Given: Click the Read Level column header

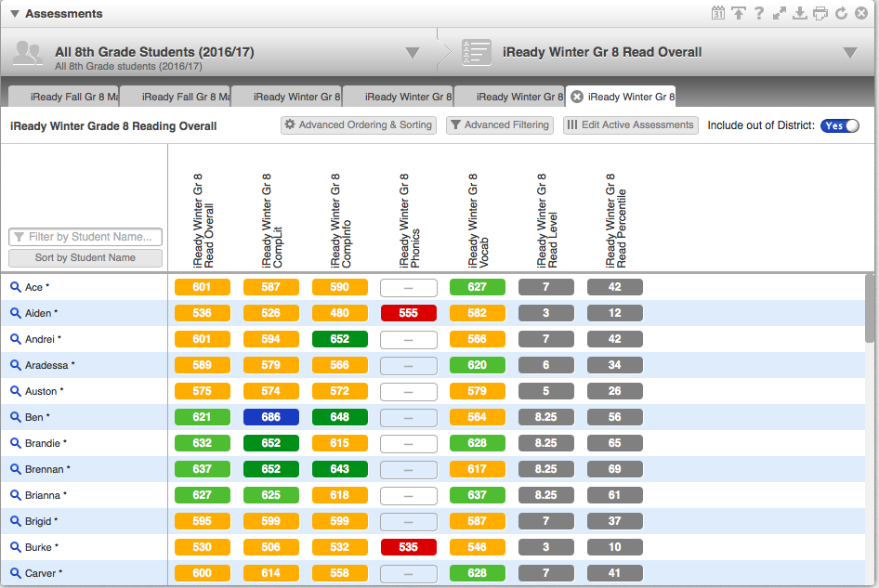Looking at the screenshot, I should tap(547, 220).
